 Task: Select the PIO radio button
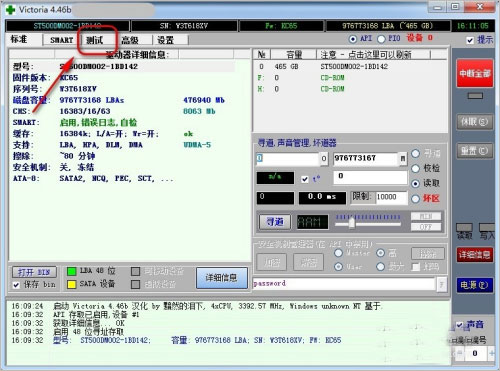[381, 39]
